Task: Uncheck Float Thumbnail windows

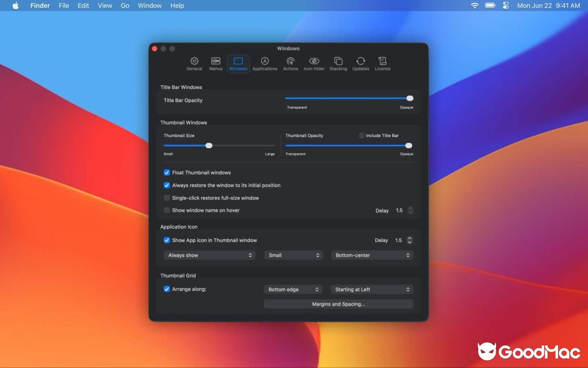Action: tap(167, 172)
